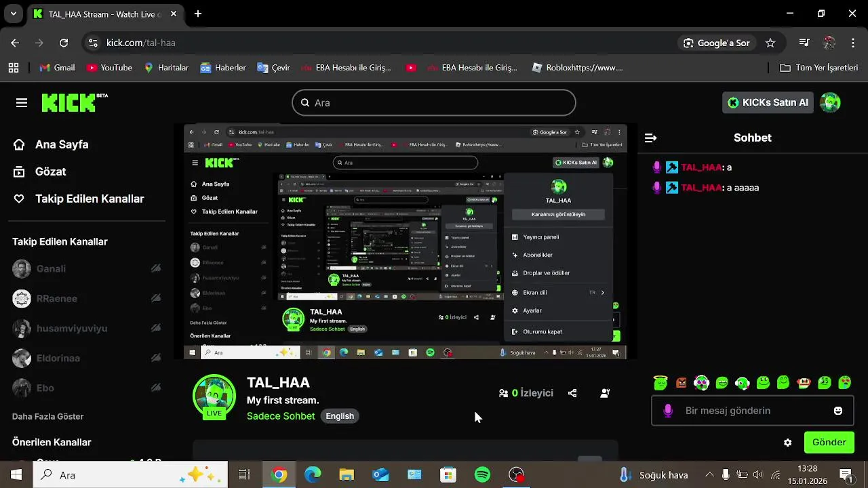
Task: Expand list with Daha Fazla Göster
Action: coord(47,416)
